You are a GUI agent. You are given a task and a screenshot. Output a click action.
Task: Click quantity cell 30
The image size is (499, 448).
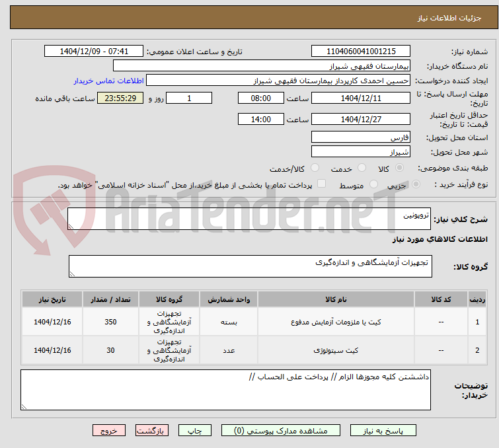point(110,350)
